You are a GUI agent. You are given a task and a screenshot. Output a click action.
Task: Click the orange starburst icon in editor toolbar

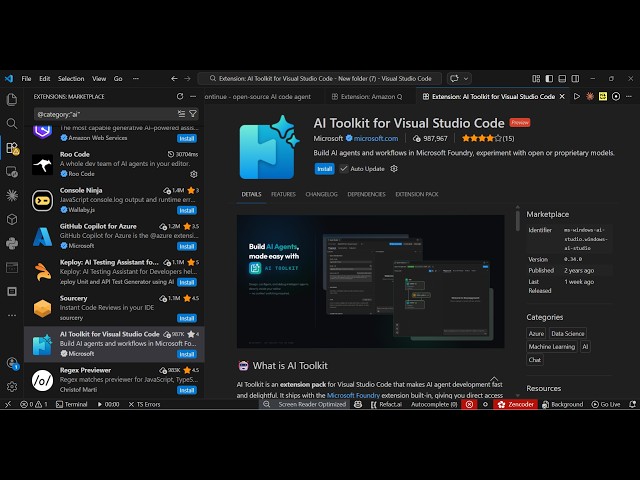click(590, 96)
